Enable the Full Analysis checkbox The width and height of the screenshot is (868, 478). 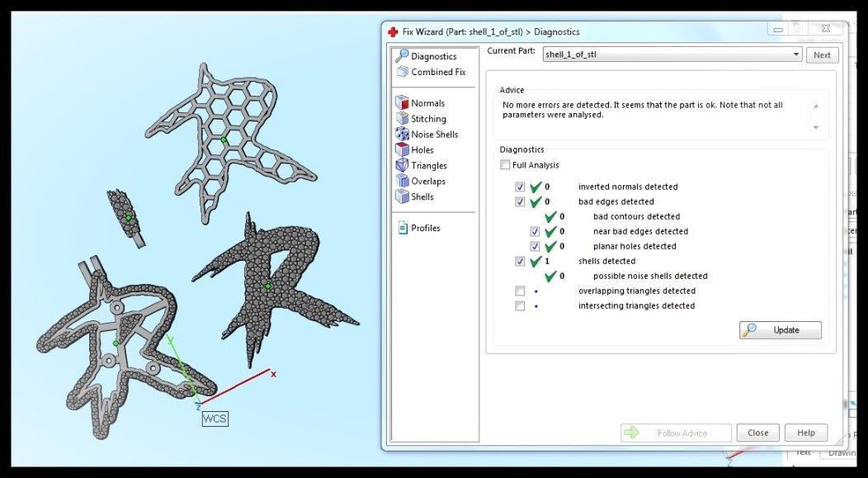[x=505, y=165]
